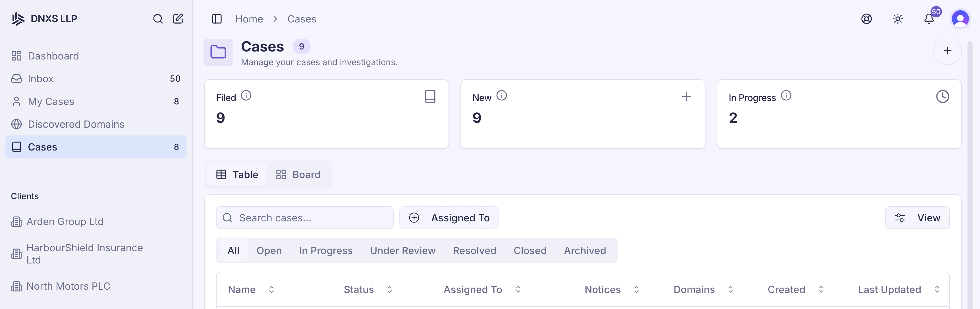This screenshot has height=309, width=980.
Task: Open help lifebuoy icon
Action: click(866, 19)
